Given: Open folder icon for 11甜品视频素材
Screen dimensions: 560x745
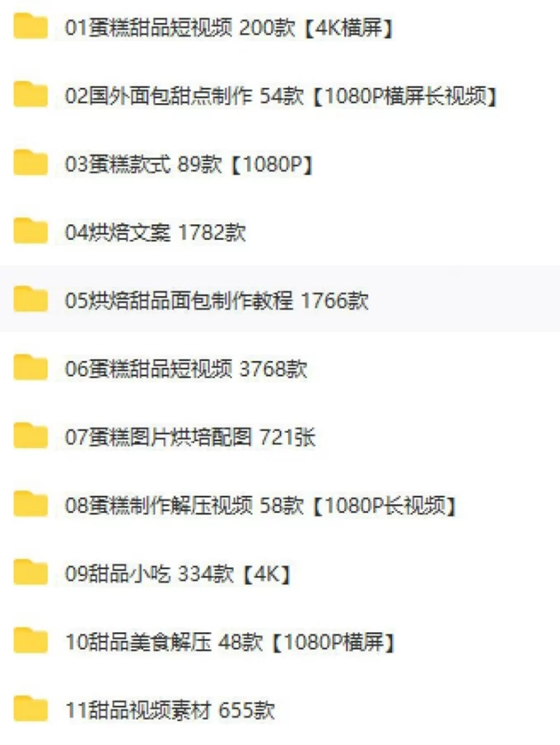Looking at the screenshot, I should [x=30, y=709].
